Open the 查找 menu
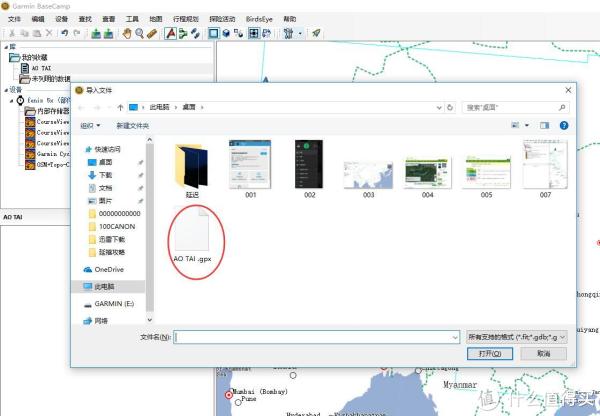Image resolution: width=600 pixels, height=416 pixels. point(85,19)
